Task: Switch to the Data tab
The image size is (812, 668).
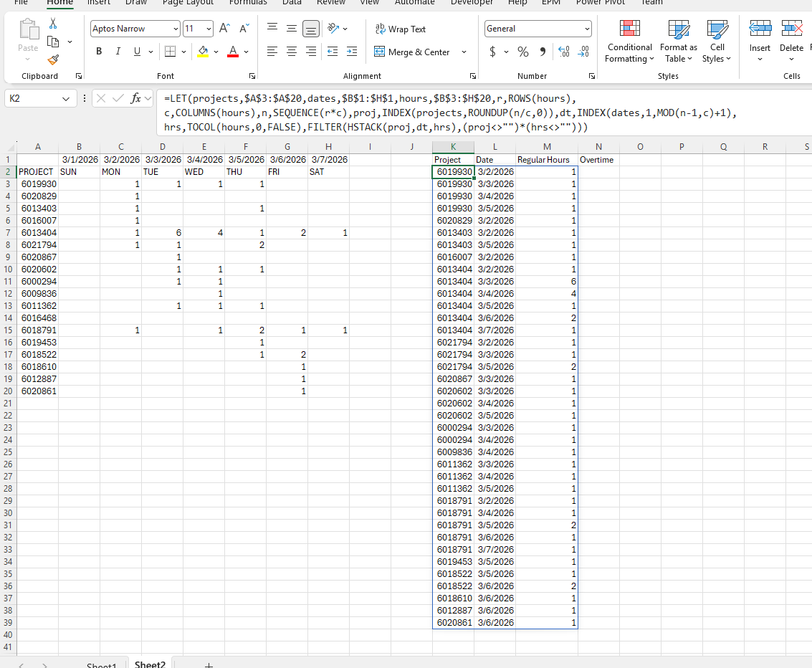Action: point(292,2)
